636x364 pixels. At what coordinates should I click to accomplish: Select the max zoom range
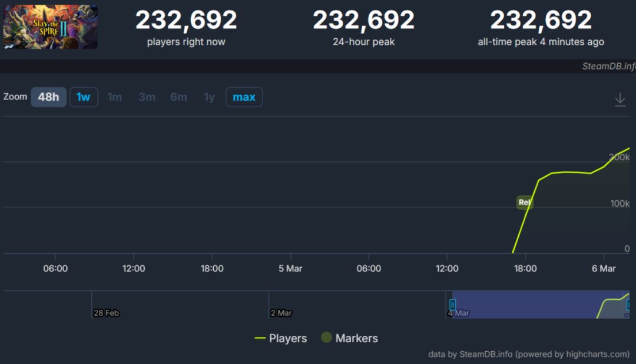click(x=244, y=97)
